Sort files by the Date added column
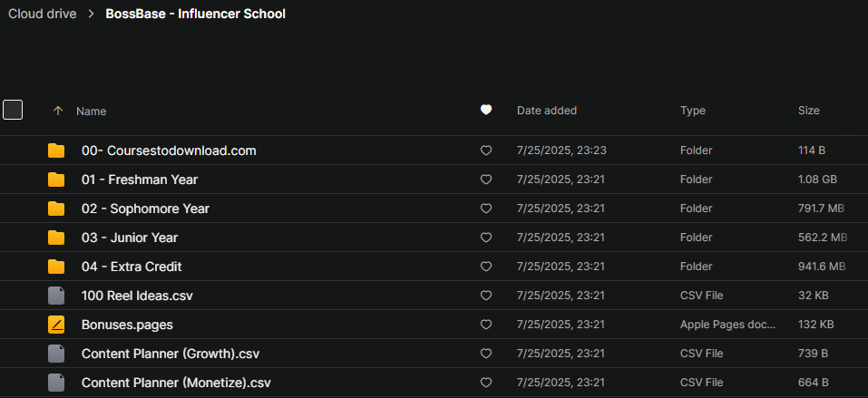The height and width of the screenshot is (398, 868). coord(547,111)
